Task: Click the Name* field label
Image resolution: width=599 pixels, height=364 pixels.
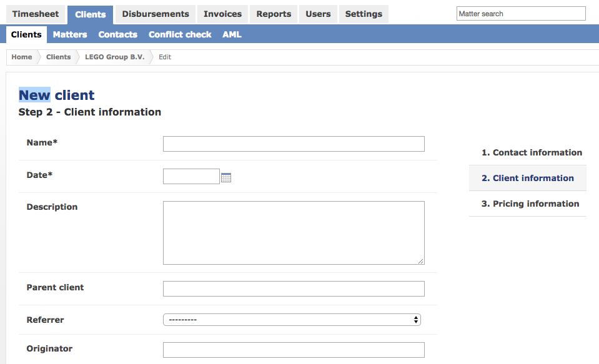Action: pyautogui.click(x=42, y=142)
